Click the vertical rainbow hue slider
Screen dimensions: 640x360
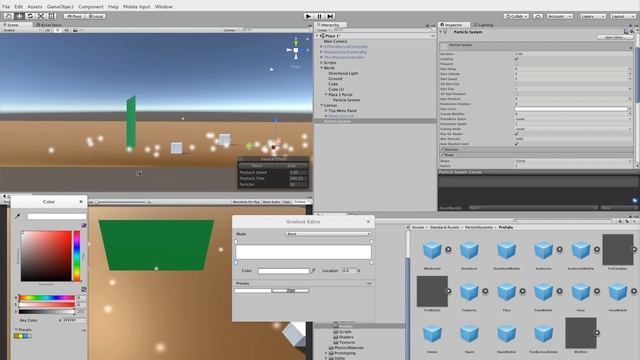[77, 256]
